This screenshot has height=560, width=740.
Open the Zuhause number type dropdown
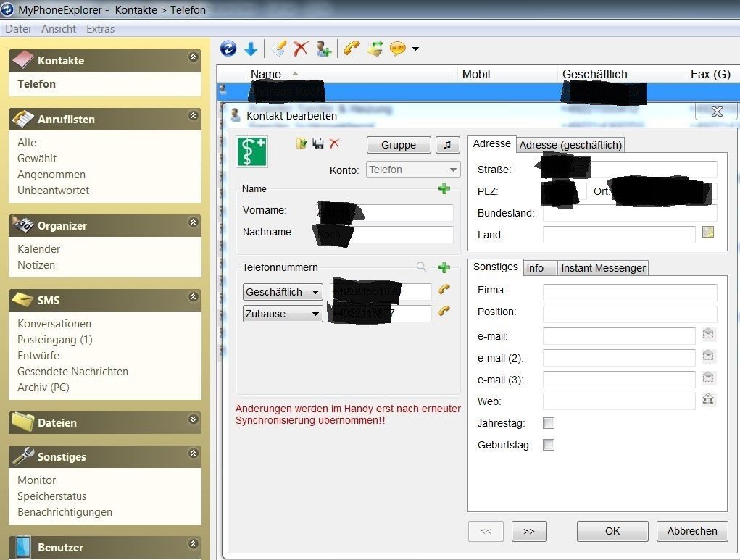(x=283, y=314)
